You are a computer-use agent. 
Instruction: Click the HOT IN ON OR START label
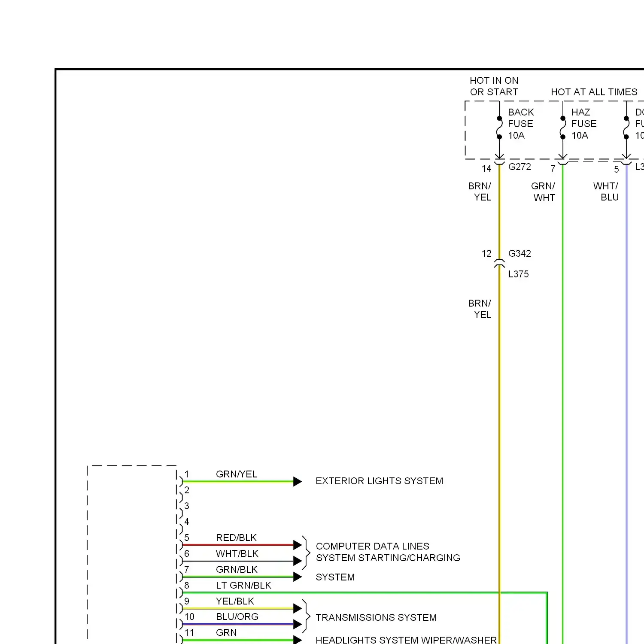coord(494,86)
